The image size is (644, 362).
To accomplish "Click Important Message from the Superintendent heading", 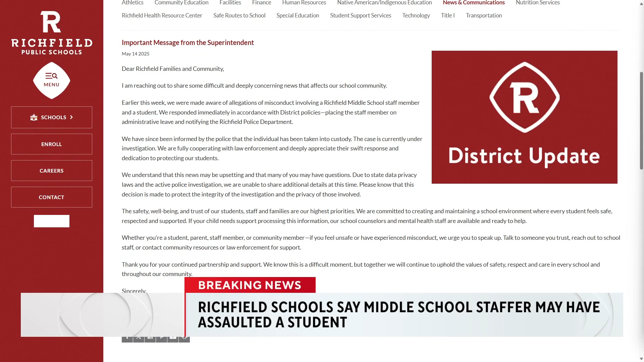I will 187,43.
